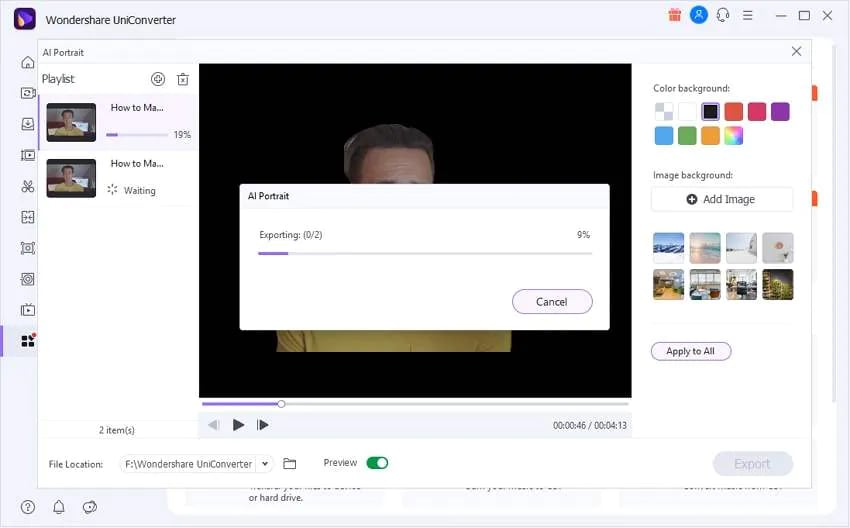The width and height of the screenshot is (850, 528).
Task: Select the second playlist video thumbnail
Action: (x=71, y=178)
